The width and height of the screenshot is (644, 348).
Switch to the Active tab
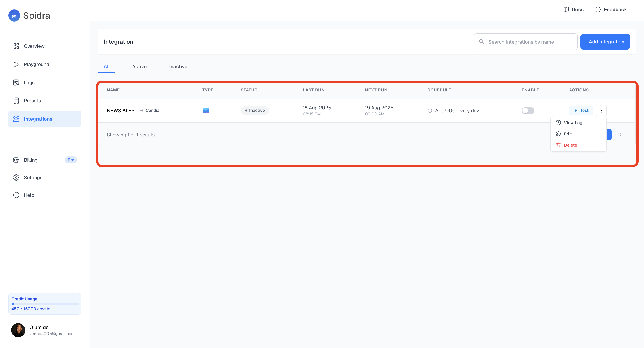(x=139, y=67)
